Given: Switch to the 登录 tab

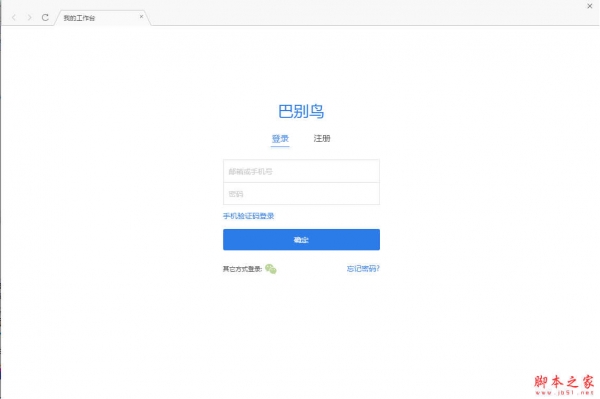Looking at the screenshot, I should click(280, 138).
